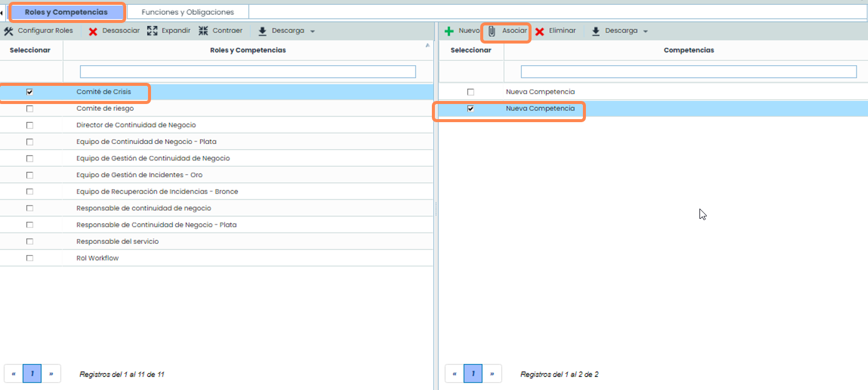Viewport: 868px width, 390px height.
Task: Click the Contraer arrows icon
Action: point(203,31)
